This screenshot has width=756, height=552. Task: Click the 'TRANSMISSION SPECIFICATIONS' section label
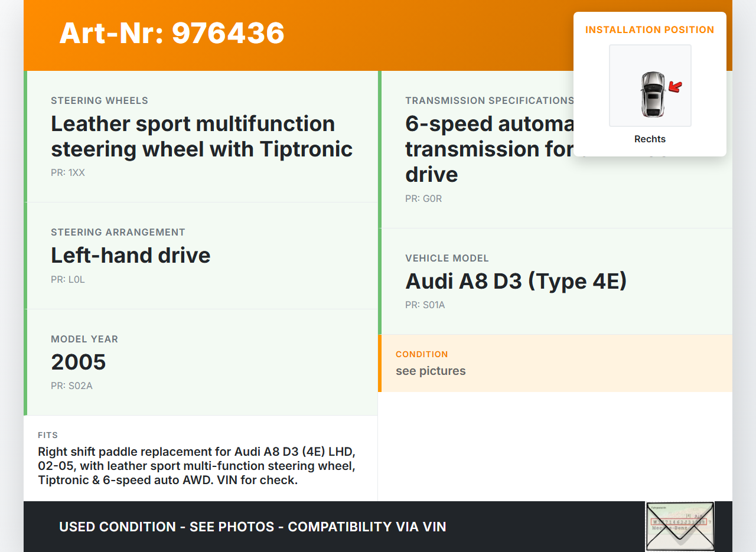489,101
